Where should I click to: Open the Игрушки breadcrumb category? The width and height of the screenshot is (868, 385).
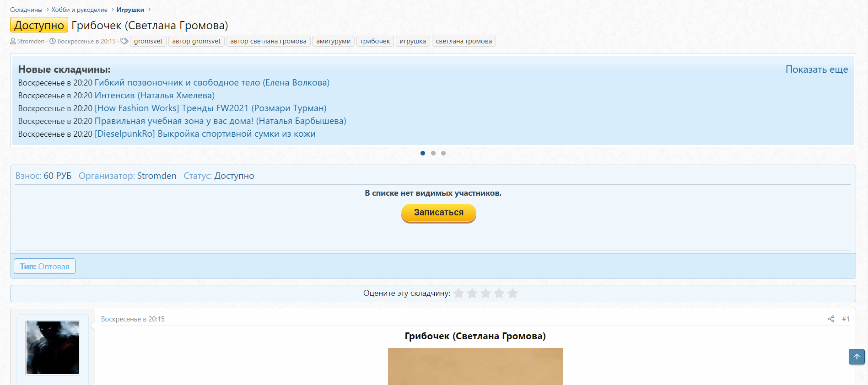tap(130, 10)
